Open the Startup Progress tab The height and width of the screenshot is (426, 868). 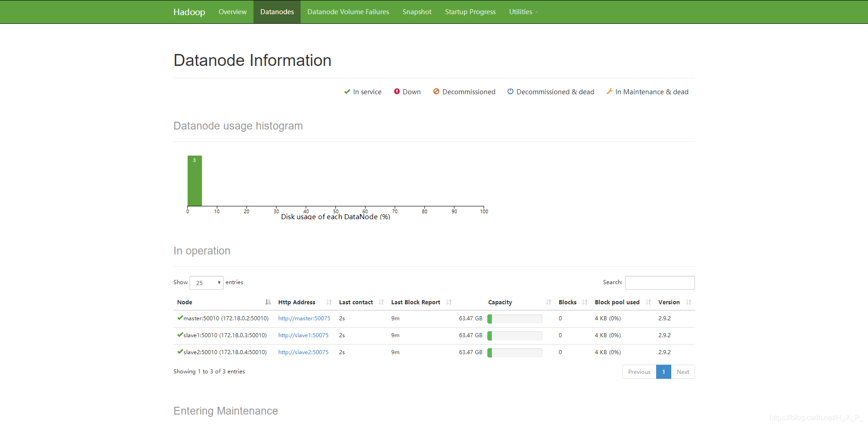point(470,12)
